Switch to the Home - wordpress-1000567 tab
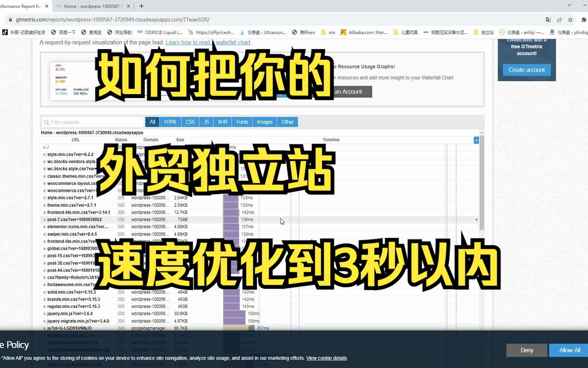 click(93, 6)
